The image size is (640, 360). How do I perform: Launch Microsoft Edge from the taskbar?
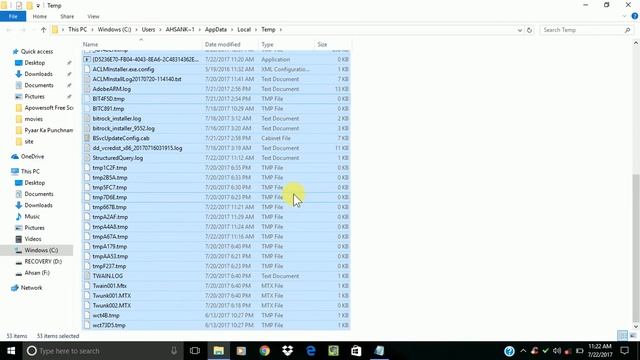point(311,351)
